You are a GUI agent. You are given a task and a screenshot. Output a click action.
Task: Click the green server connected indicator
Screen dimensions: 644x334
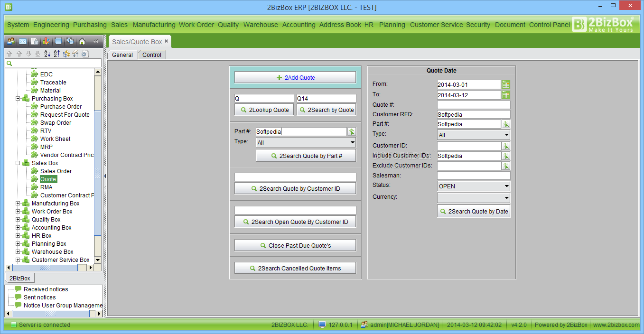coord(14,325)
